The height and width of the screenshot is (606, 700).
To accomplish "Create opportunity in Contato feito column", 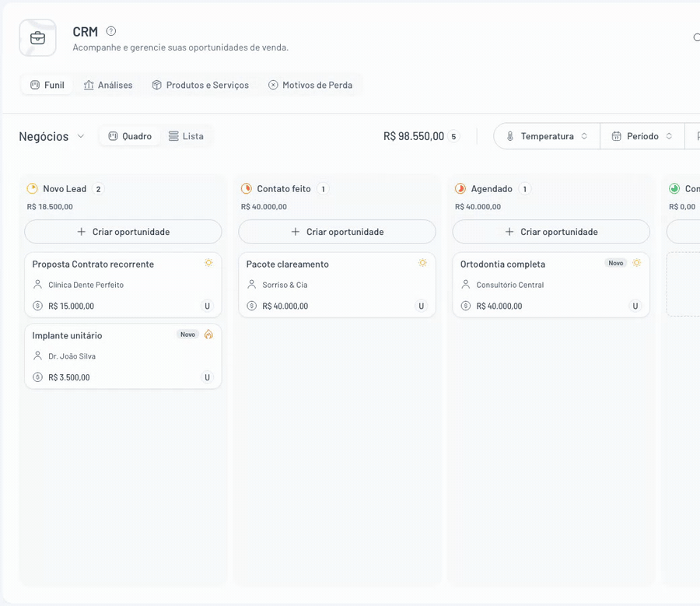I will coord(337,232).
